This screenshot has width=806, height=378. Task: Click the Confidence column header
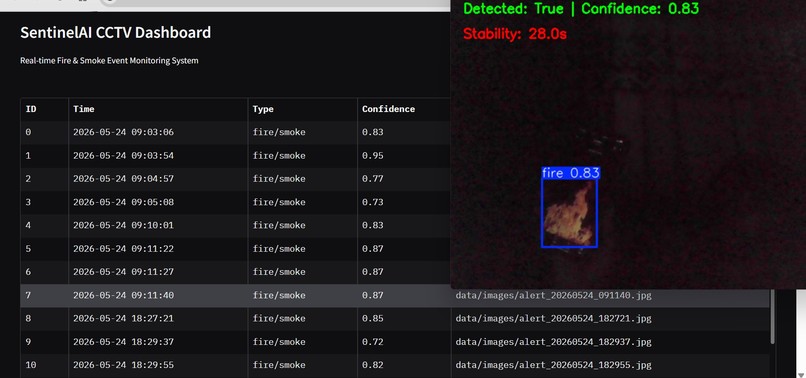[x=404, y=109]
